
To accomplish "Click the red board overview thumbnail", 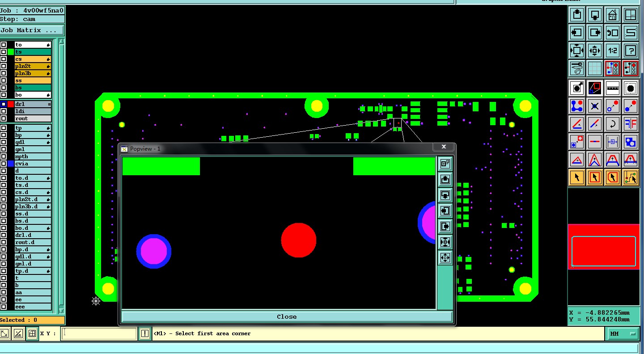I will click(603, 247).
